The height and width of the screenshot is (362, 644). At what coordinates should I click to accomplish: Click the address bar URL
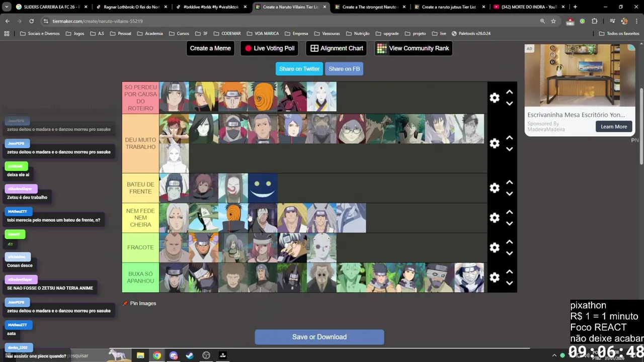pos(98,21)
